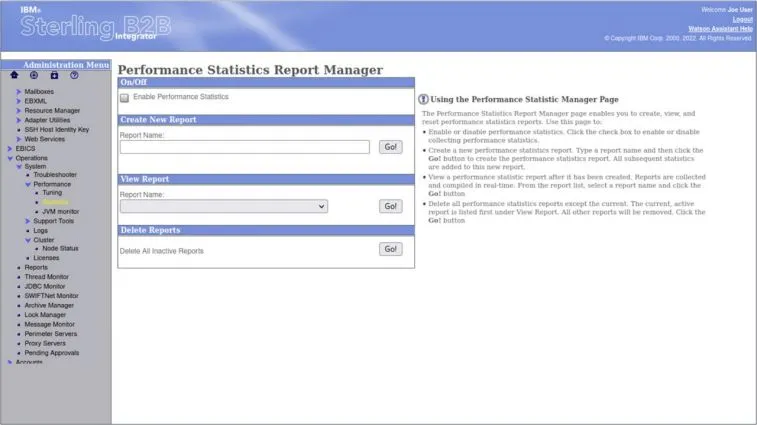The image size is (757, 425).
Task: Open Message Monitor menu item
Action: pyautogui.click(x=50, y=325)
